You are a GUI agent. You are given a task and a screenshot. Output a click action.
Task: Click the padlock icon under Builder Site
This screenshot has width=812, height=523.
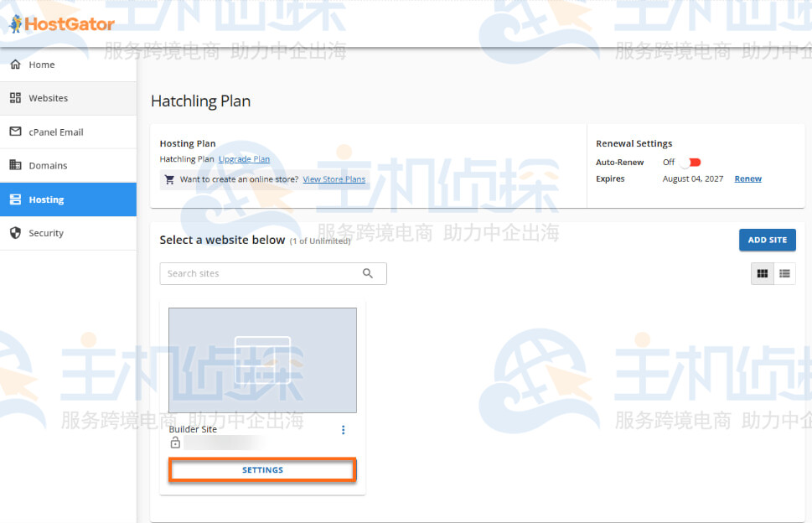tap(175, 443)
